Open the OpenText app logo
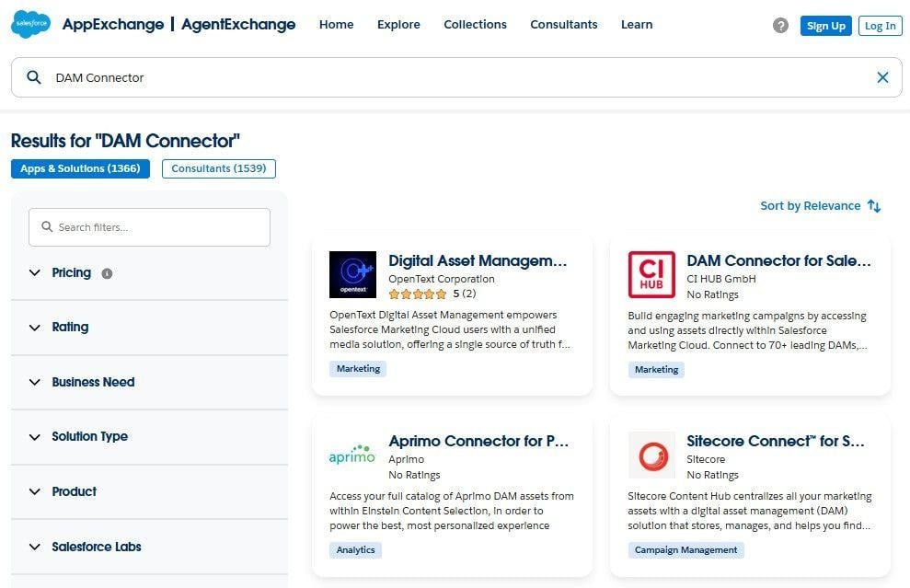The width and height of the screenshot is (910, 588). (352, 274)
